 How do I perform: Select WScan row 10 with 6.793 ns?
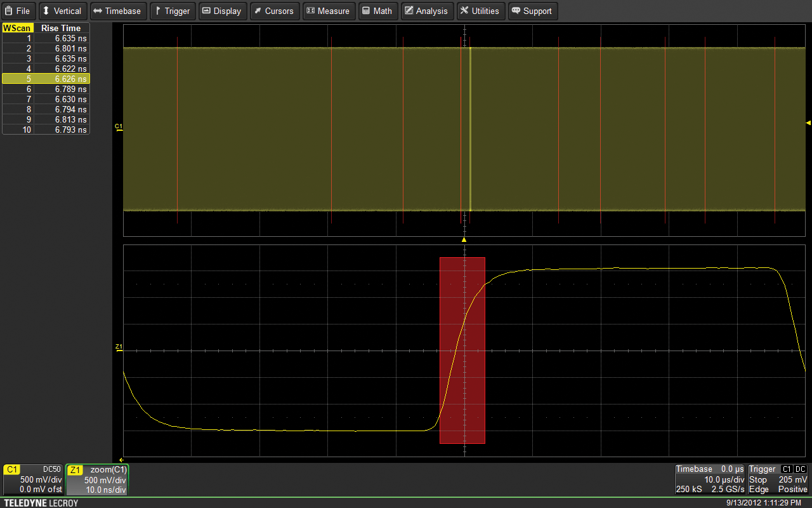pos(46,130)
